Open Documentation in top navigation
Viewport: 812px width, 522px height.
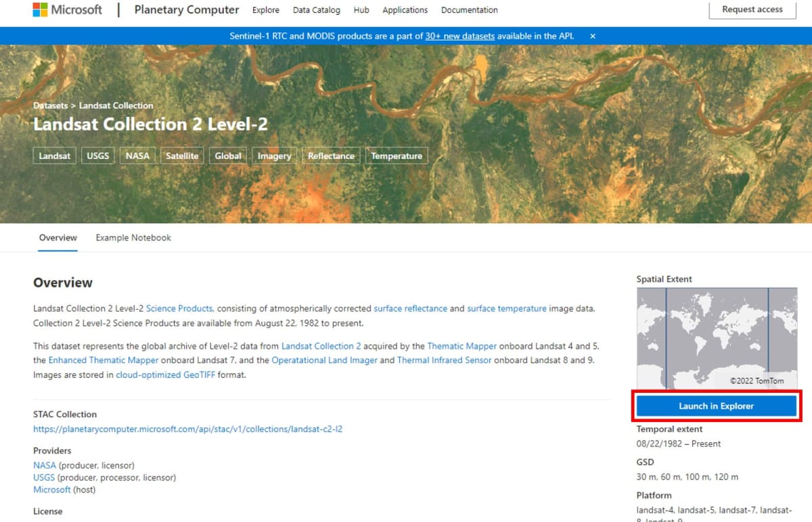[470, 10]
